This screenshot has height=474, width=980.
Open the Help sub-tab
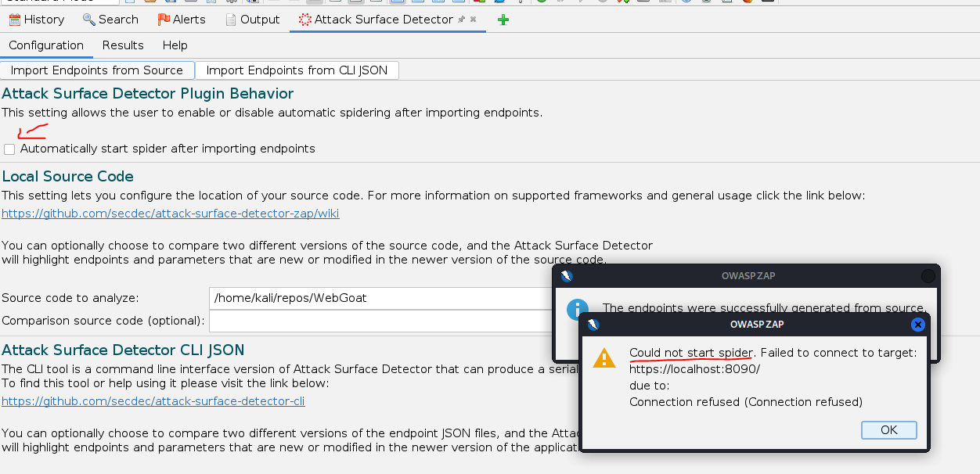pyautogui.click(x=175, y=45)
